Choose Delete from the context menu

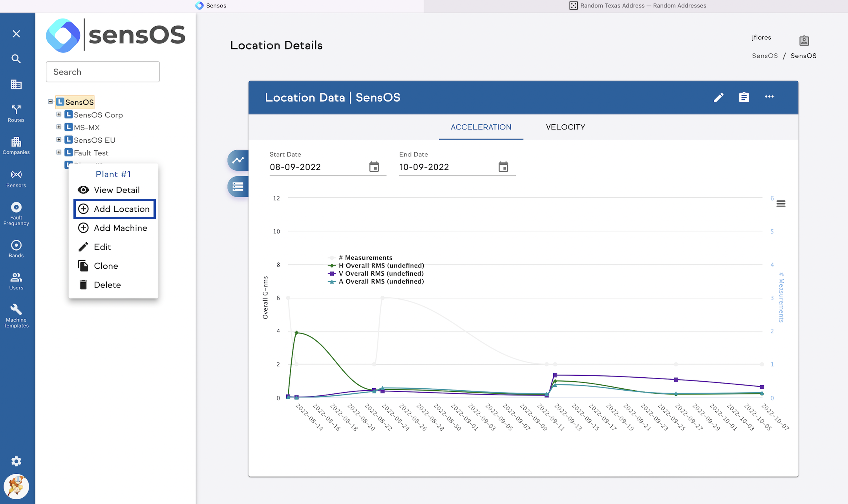(113, 285)
